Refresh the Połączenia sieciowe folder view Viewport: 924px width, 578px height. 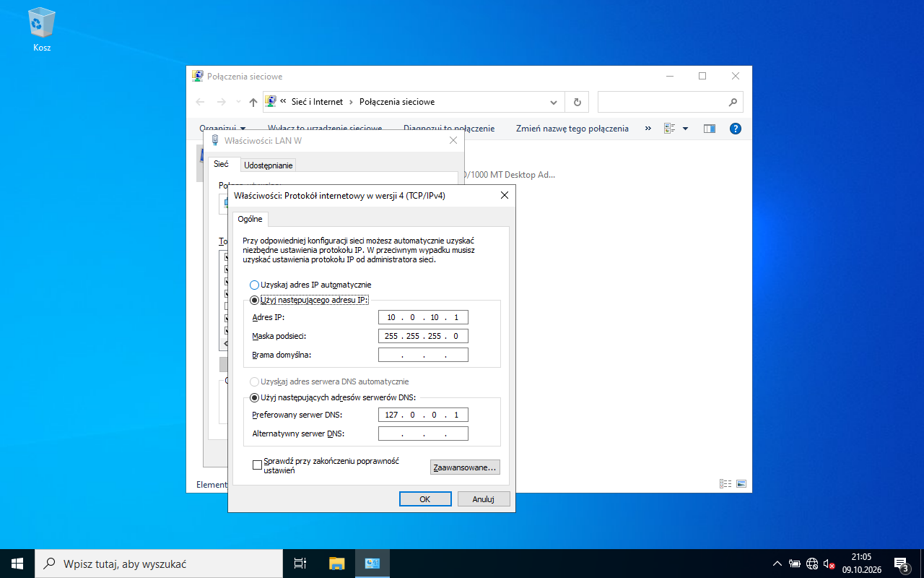click(577, 102)
